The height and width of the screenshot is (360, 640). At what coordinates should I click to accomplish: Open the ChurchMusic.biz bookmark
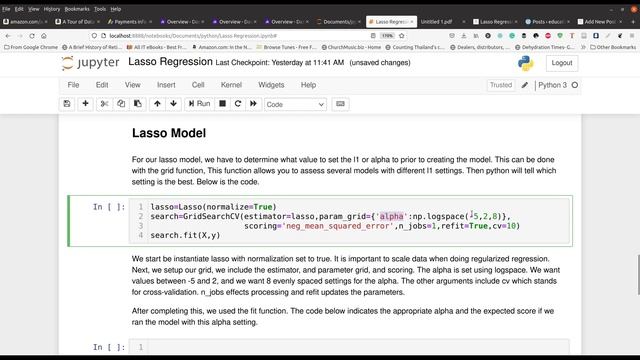[351, 47]
